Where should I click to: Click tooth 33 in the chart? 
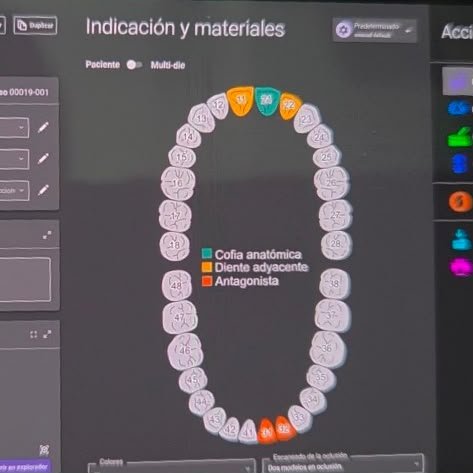tap(300, 418)
